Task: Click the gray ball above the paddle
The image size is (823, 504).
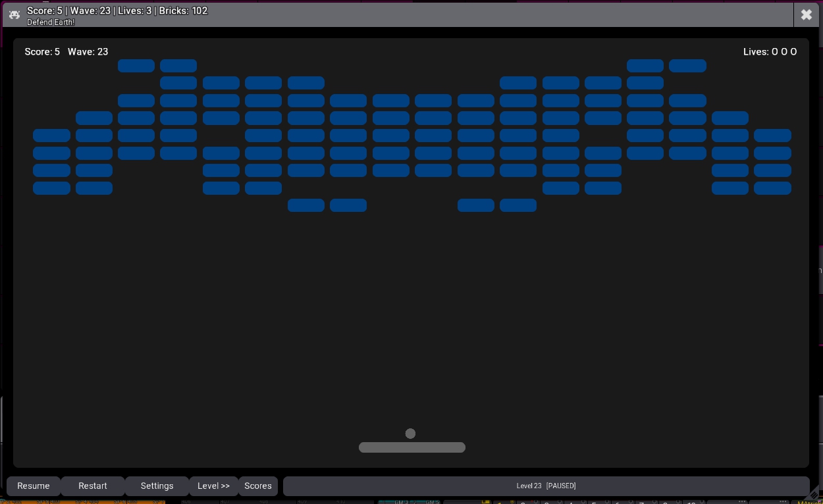Action: pos(410,434)
